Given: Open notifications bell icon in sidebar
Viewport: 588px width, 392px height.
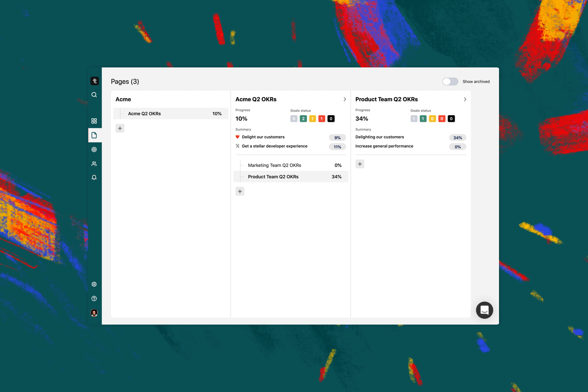Looking at the screenshot, I should point(94,178).
